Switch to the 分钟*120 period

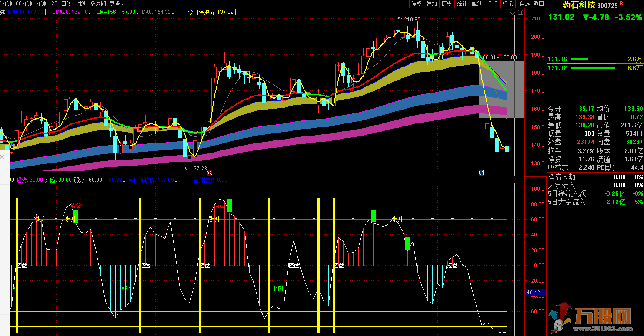(x=46, y=3)
